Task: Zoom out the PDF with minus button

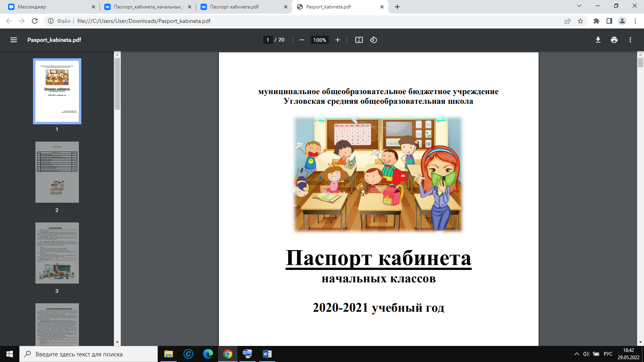Action: 301,40
